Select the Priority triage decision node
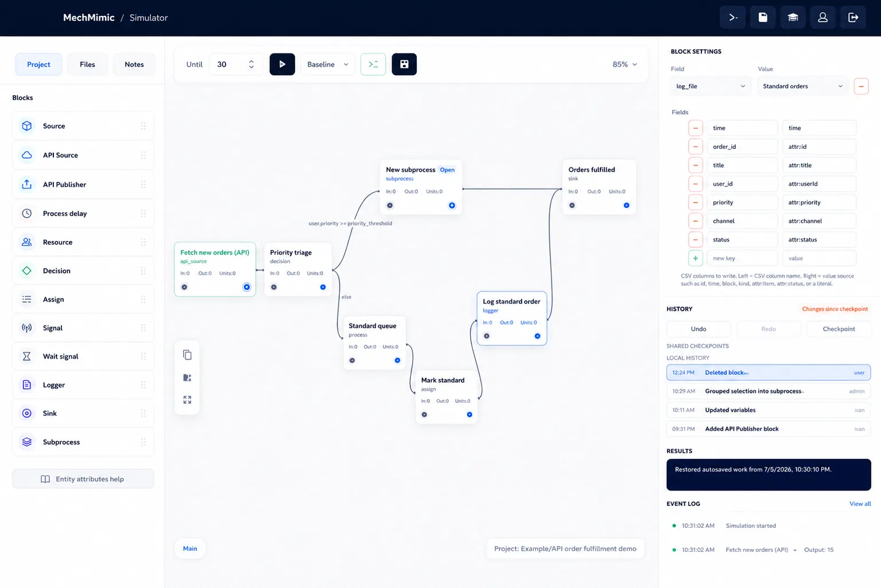Screen dimensions: 881x588 (298, 270)
